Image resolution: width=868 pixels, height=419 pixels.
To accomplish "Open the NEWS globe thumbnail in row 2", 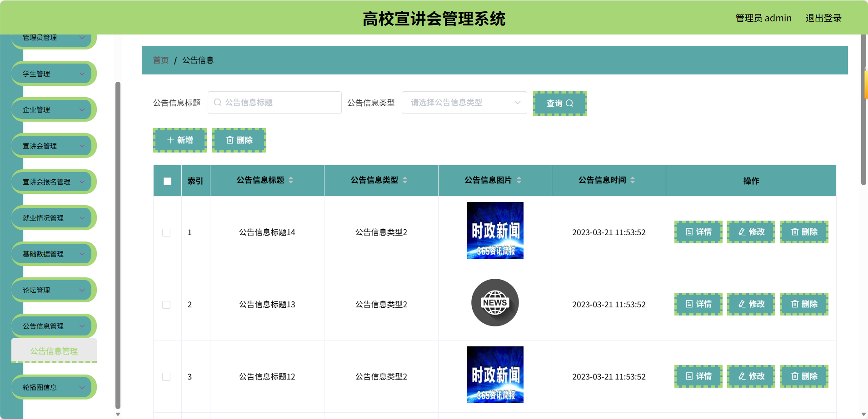I will point(495,303).
